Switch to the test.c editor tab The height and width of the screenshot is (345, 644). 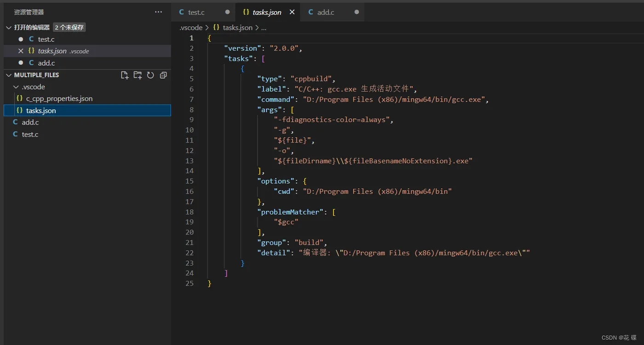(203, 12)
